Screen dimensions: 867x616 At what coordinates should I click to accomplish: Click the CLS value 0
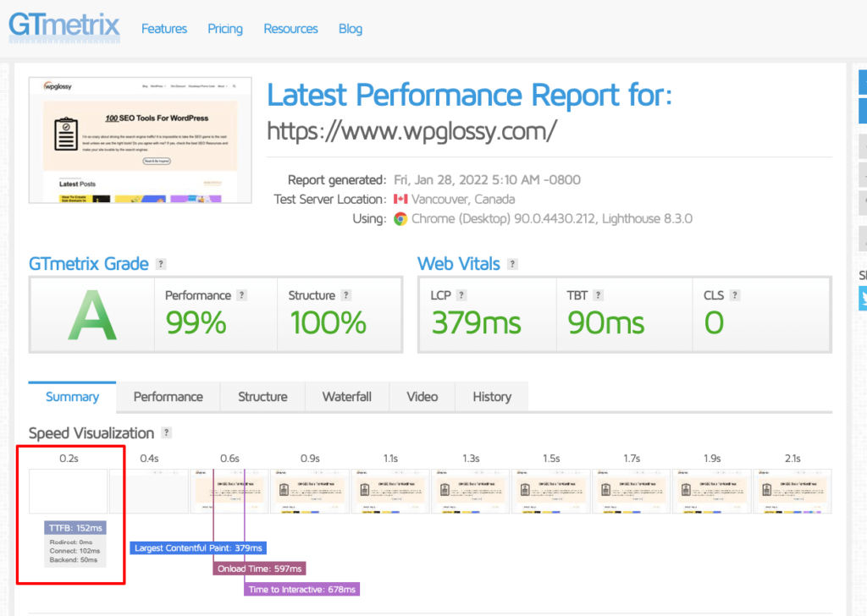click(714, 322)
